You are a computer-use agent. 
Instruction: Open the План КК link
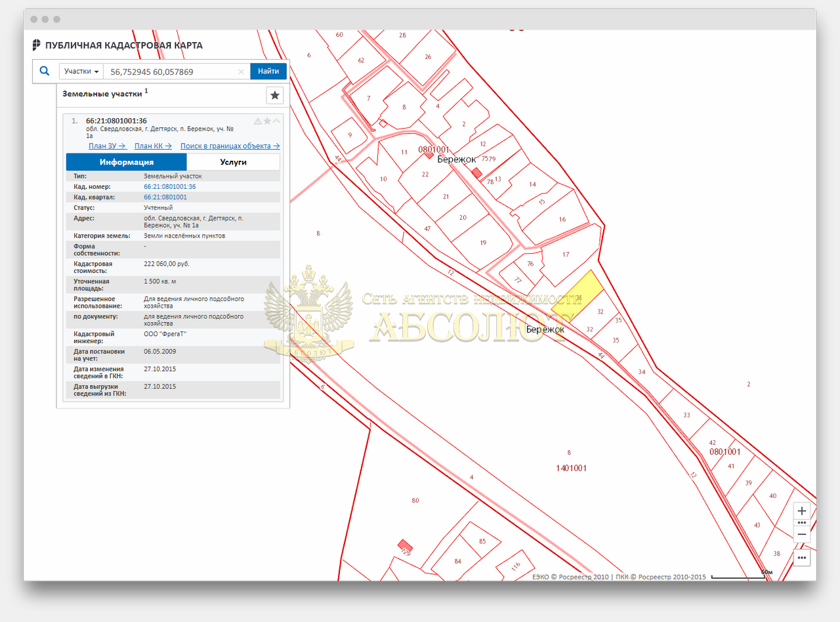[153, 146]
